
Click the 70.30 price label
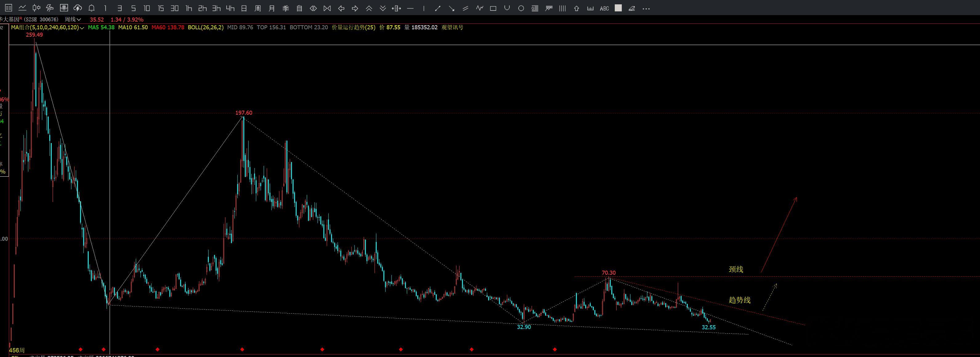click(x=609, y=273)
